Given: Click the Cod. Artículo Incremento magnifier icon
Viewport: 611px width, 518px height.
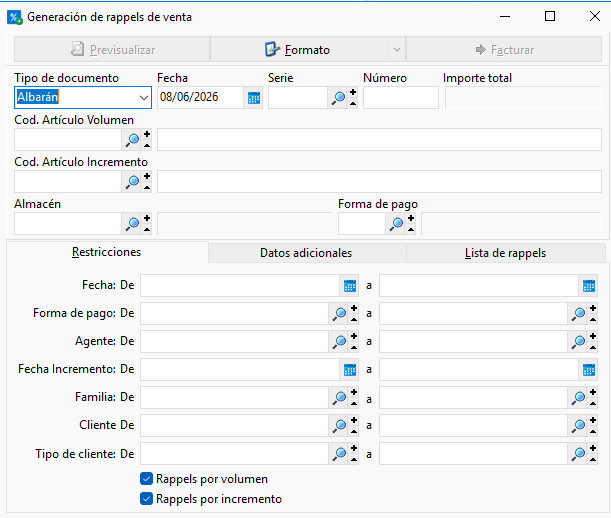Looking at the screenshot, I should tap(132, 182).
